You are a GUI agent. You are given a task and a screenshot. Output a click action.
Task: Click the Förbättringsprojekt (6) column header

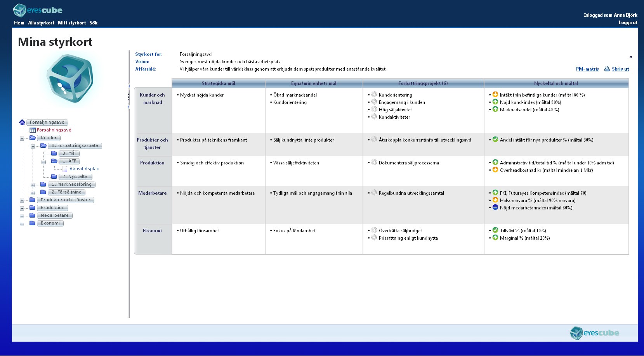click(x=423, y=83)
